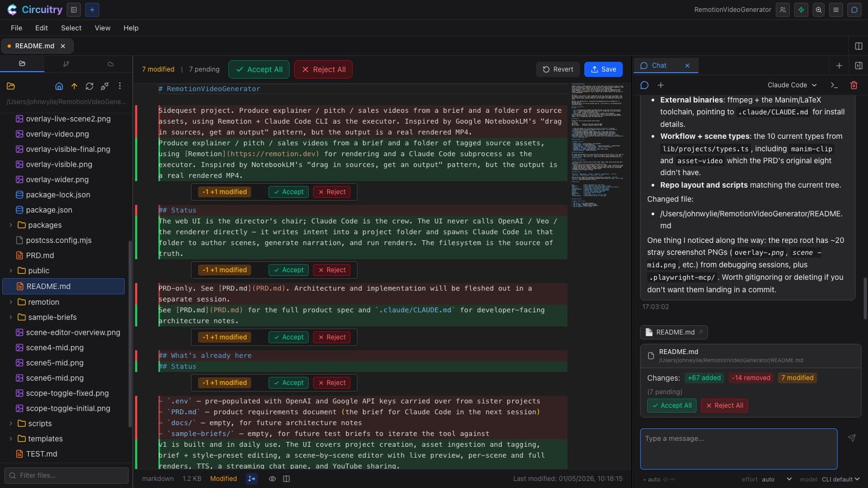This screenshot has height=488, width=868.
Task: Click Reject All in the chat changes card
Action: (724, 406)
